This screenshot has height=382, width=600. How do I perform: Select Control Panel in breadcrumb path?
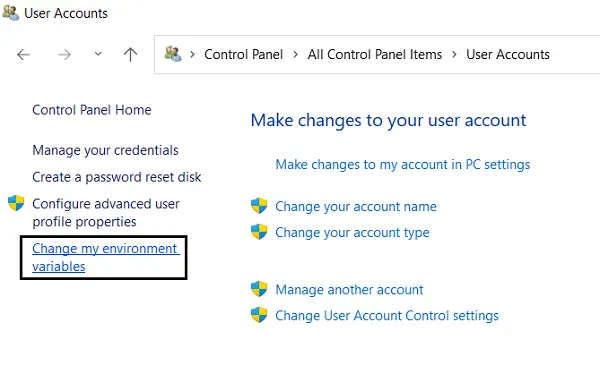[243, 54]
